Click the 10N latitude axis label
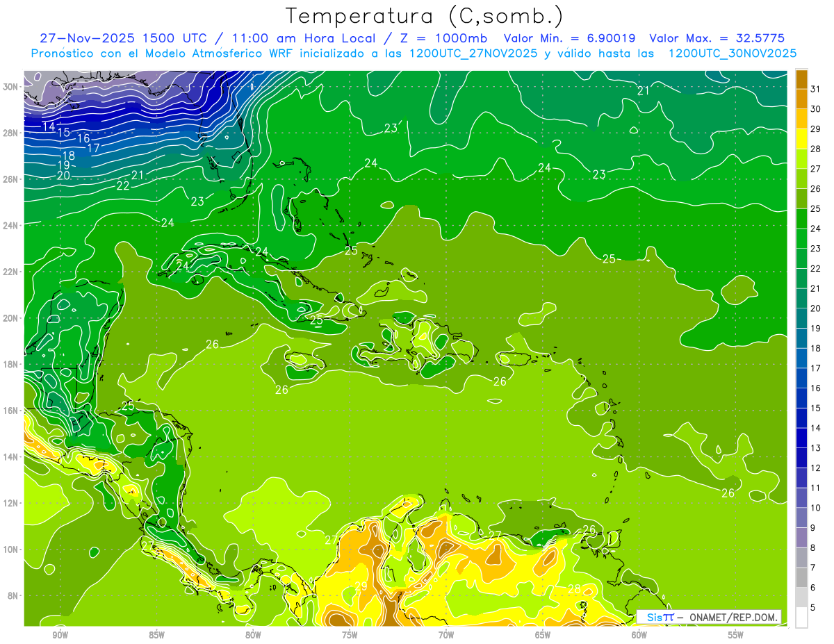Screen dimensions: 834x644 pyautogui.click(x=10, y=549)
